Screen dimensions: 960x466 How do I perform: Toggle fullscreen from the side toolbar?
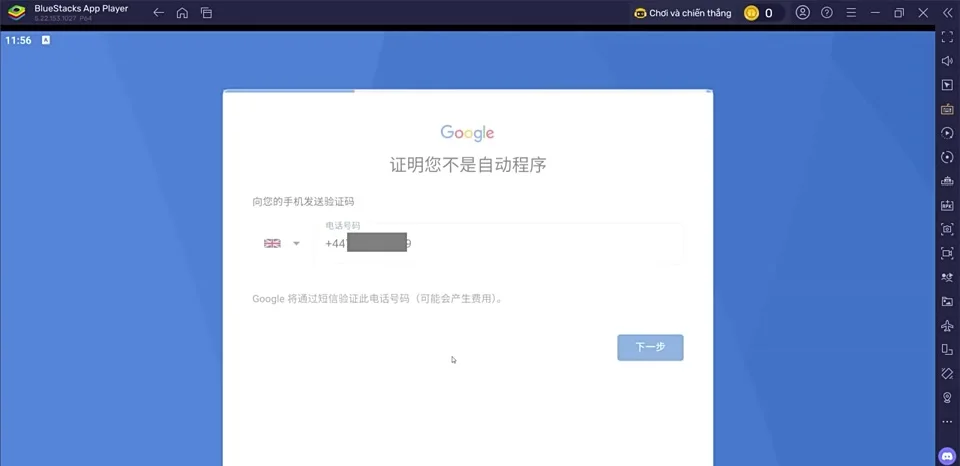947,37
